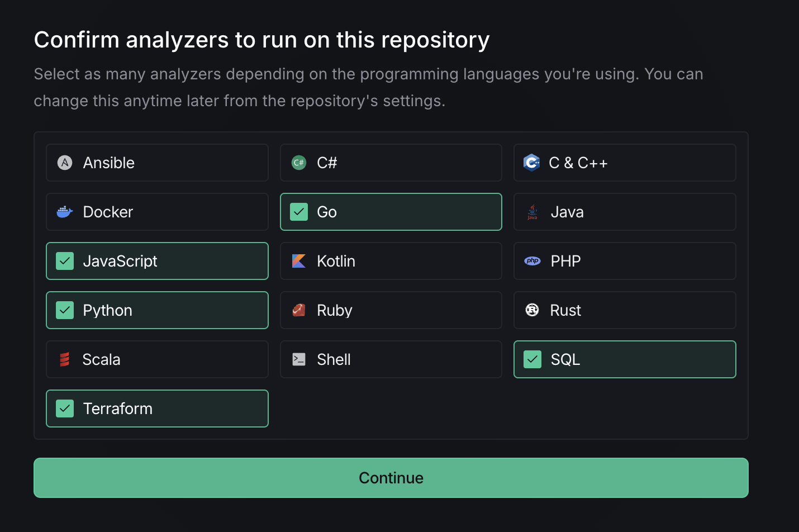Click the Java coffee cup icon
799x532 pixels.
532,212
